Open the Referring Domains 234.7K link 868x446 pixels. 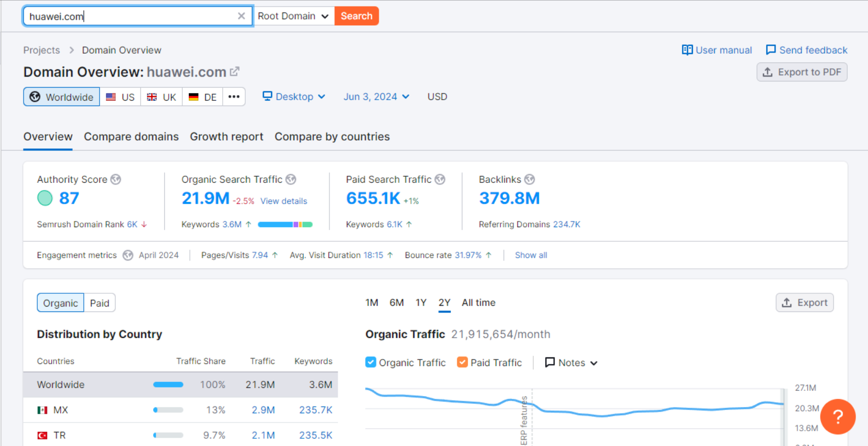click(x=566, y=224)
